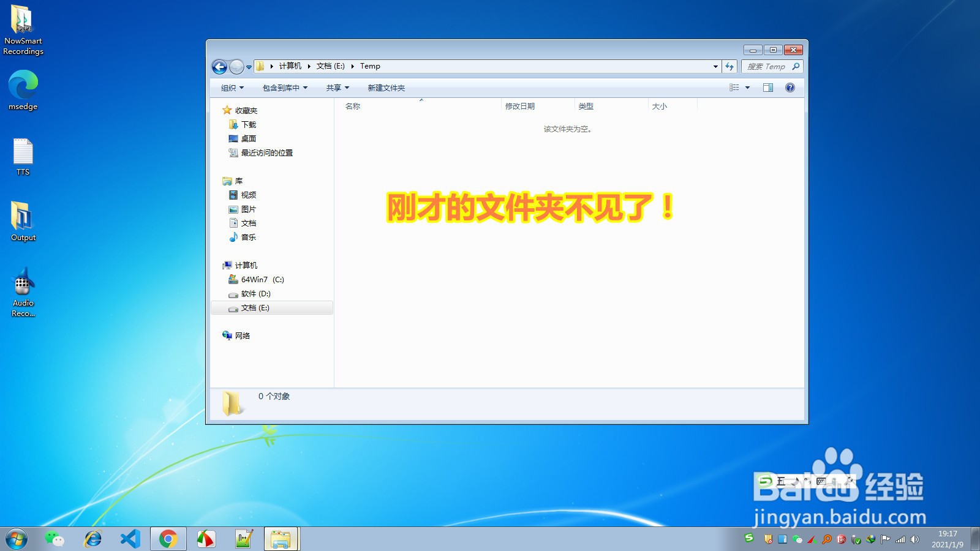Expand the 共享 dropdown menu
This screenshot has height=551, width=980.
point(336,88)
